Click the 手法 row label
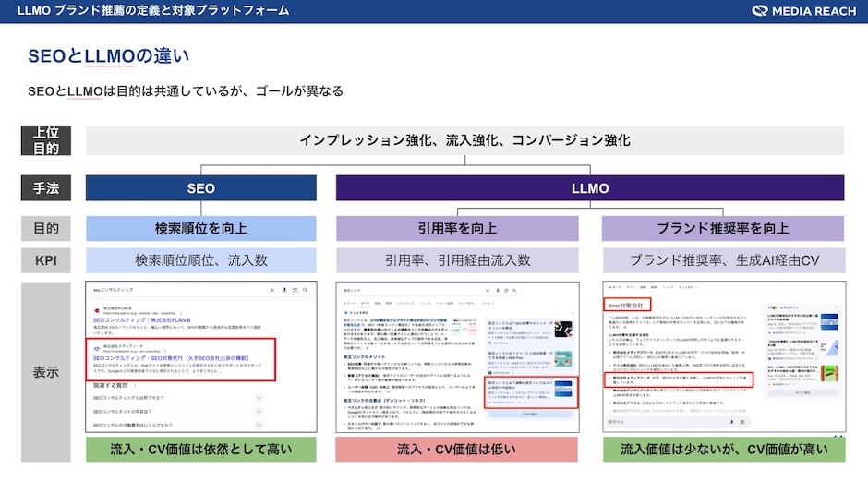 click(46, 188)
